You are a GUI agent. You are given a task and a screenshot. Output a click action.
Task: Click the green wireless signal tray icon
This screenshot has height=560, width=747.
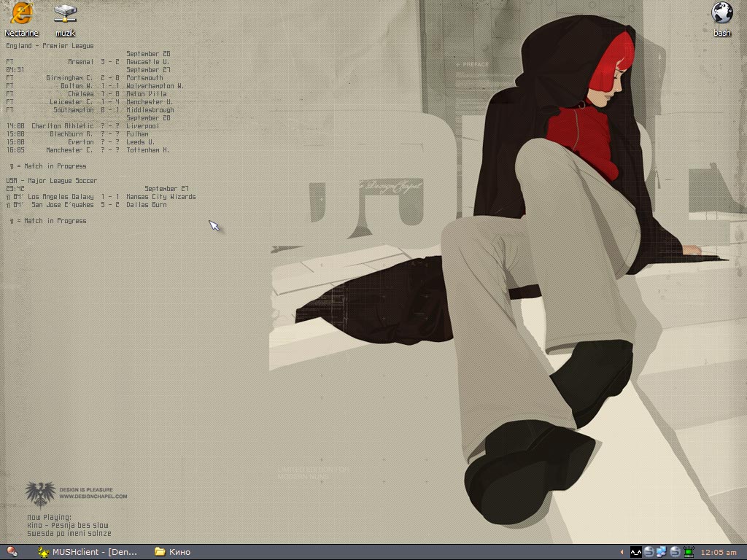coord(687,552)
